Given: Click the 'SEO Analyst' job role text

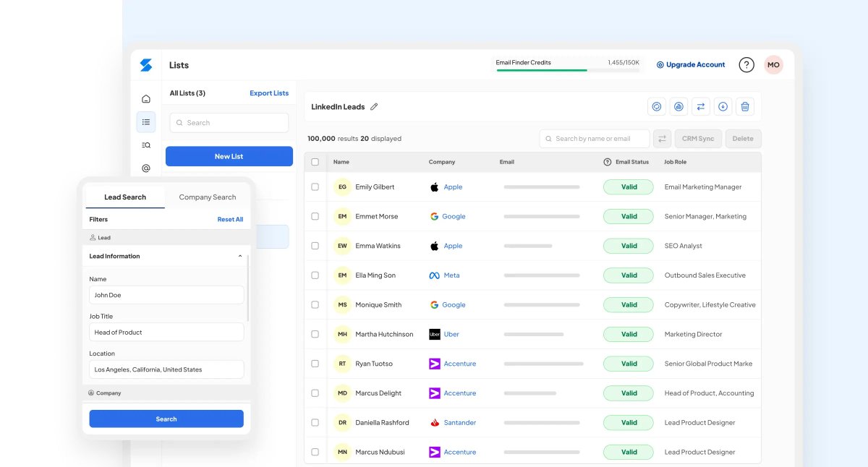Looking at the screenshot, I should click(x=684, y=246).
